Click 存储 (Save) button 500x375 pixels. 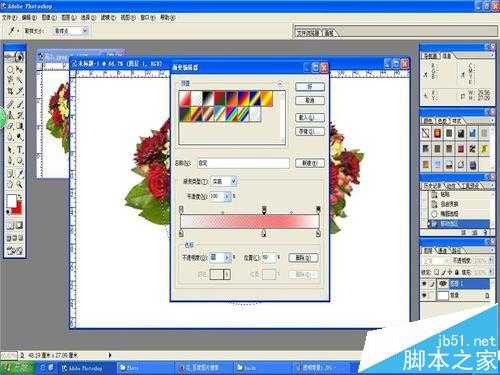point(310,131)
